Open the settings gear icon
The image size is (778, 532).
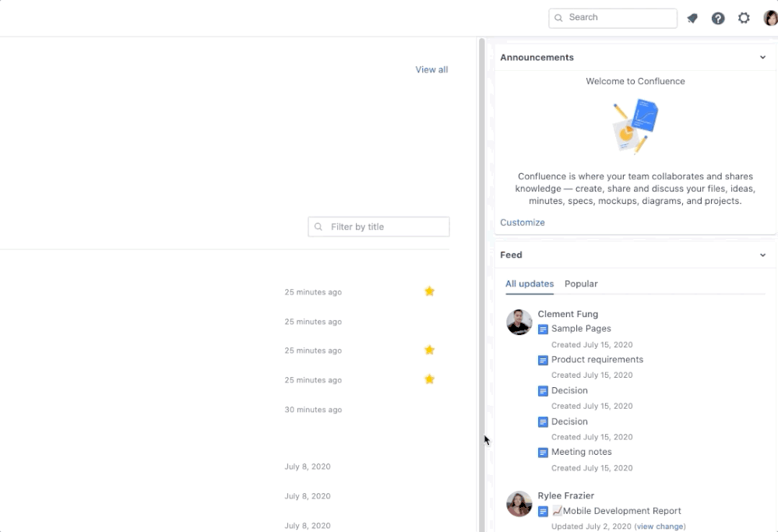coord(744,18)
